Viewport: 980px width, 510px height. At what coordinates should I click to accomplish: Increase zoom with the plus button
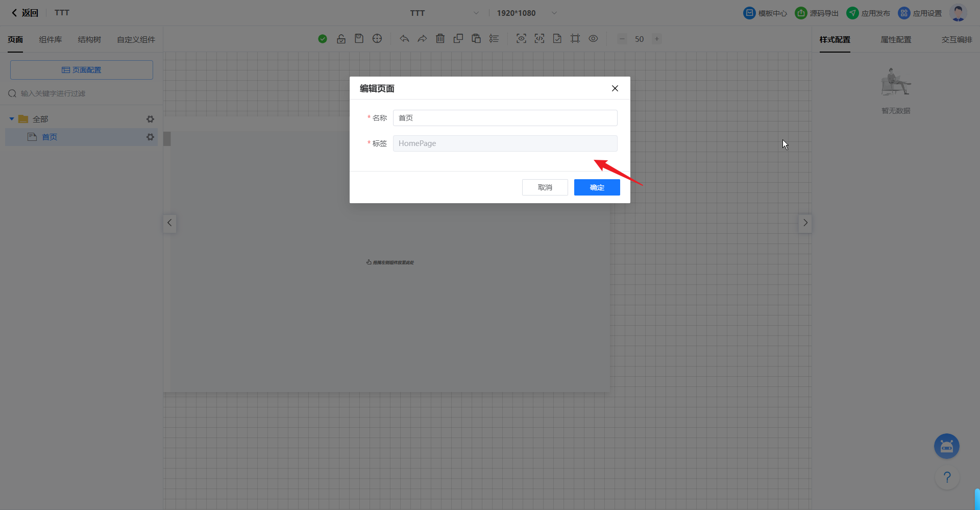click(657, 39)
